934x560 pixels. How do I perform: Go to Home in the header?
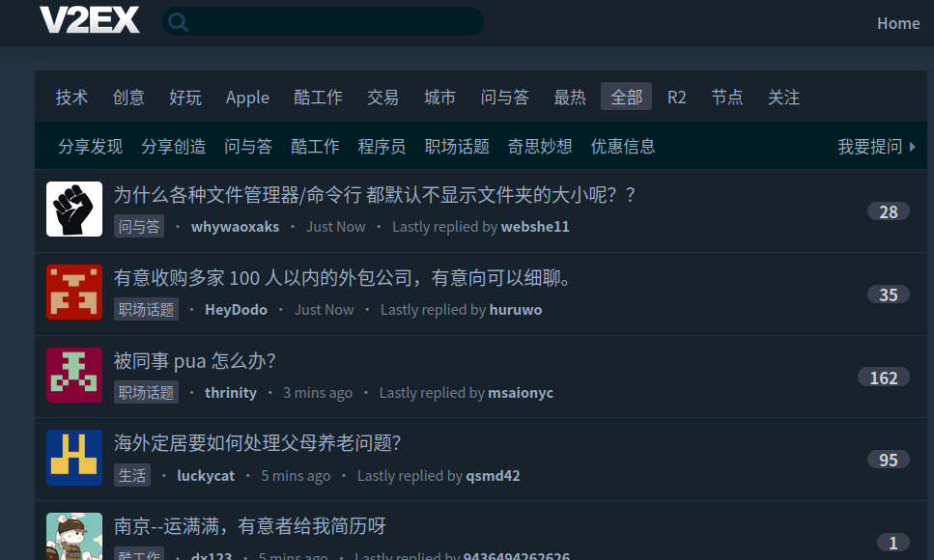(x=897, y=23)
